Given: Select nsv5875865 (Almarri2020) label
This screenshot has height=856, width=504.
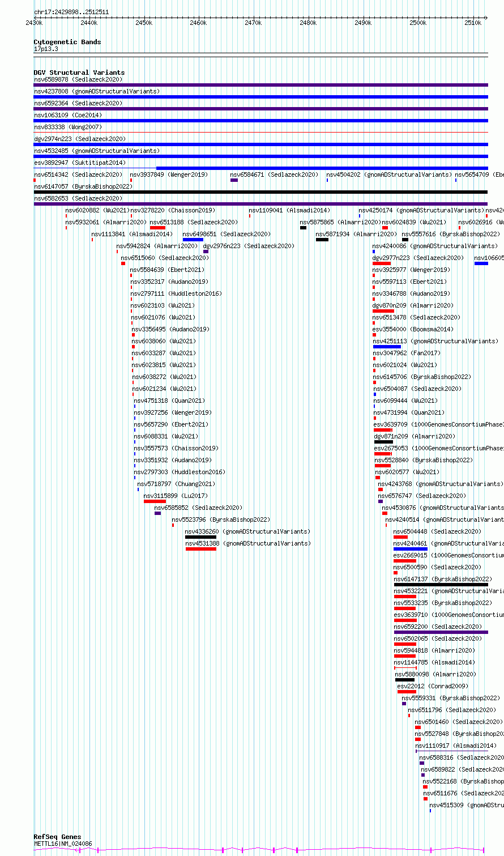Looking at the screenshot, I should pos(341,223).
